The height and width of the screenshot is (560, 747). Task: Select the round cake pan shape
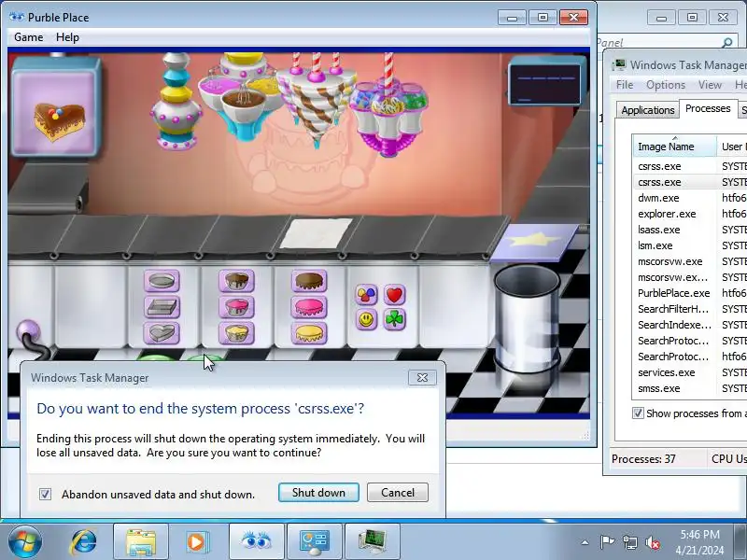tap(162, 281)
